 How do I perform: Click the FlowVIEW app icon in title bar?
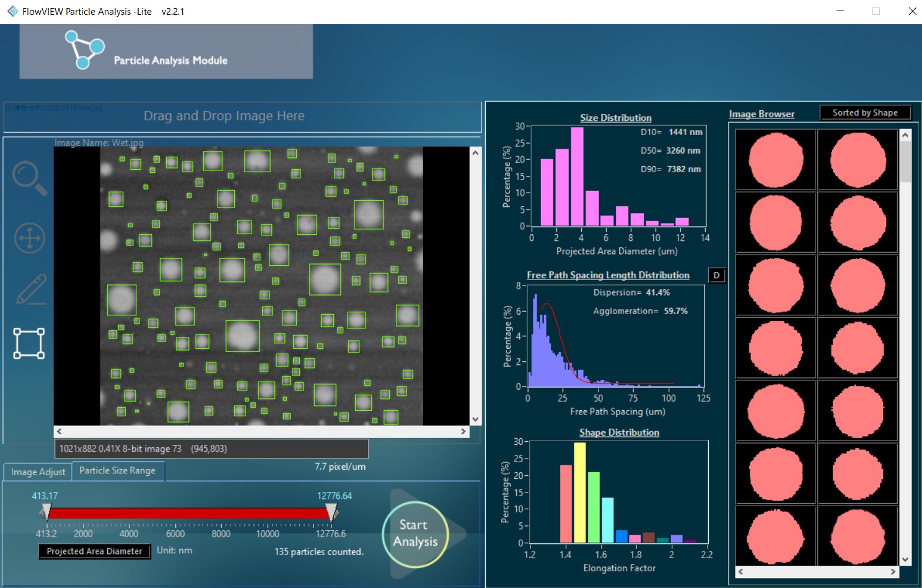pos(12,11)
